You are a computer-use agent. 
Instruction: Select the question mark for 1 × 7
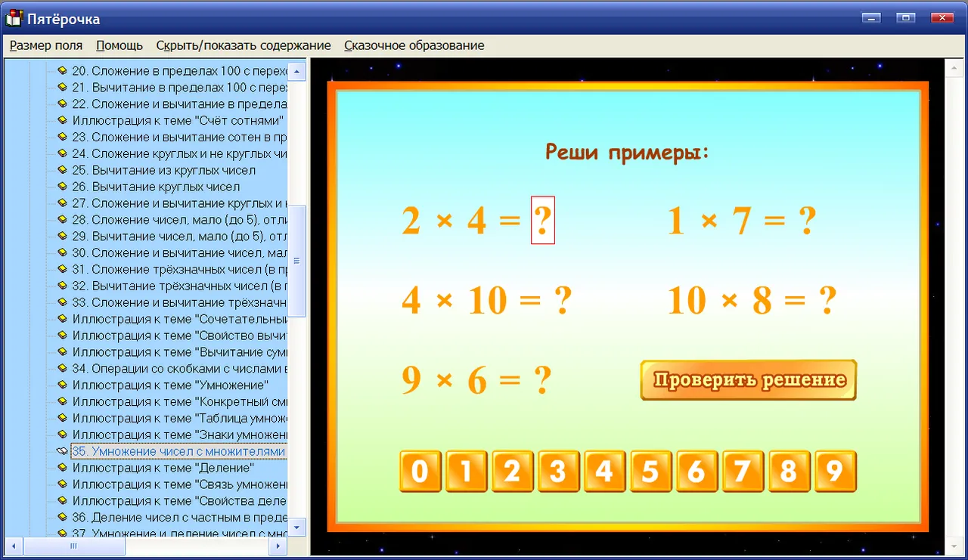[807, 221]
